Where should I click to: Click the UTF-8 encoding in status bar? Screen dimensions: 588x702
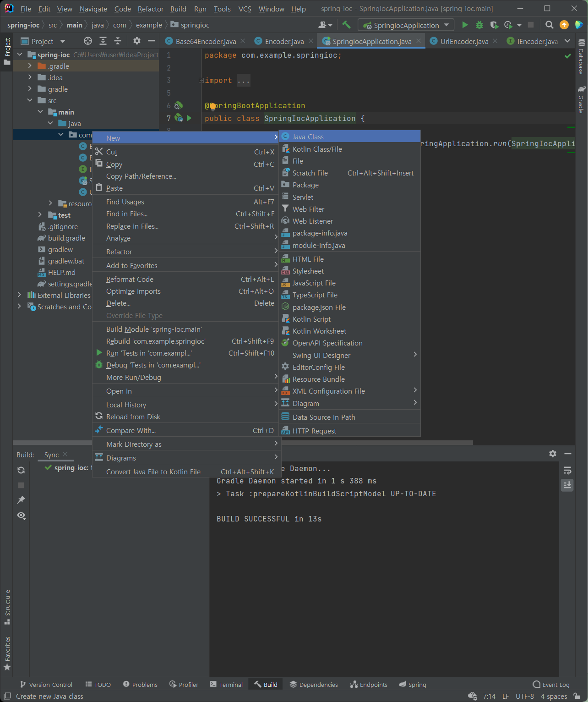pos(525,697)
